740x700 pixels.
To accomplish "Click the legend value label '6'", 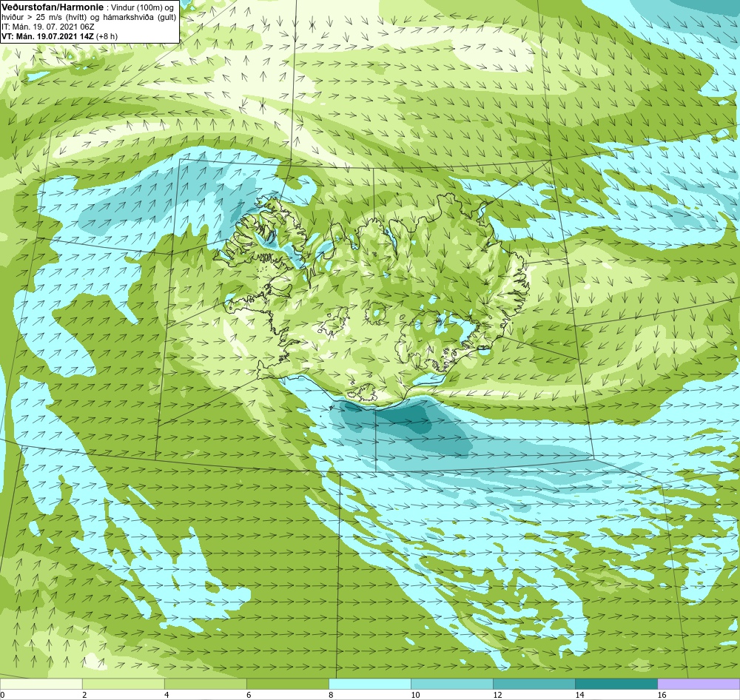I will tap(249, 695).
